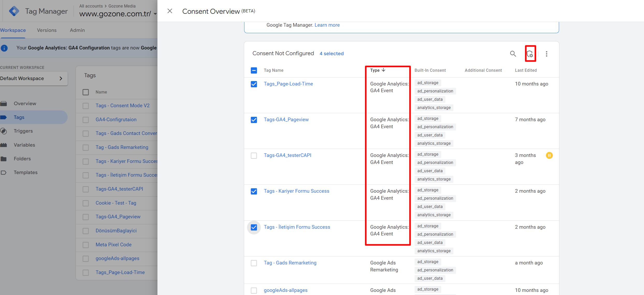Open the consent settings shield icon

pyautogui.click(x=530, y=54)
